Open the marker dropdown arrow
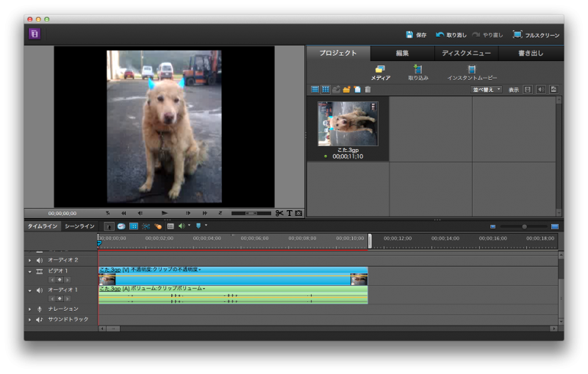This screenshot has width=588, height=374. [206, 226]
